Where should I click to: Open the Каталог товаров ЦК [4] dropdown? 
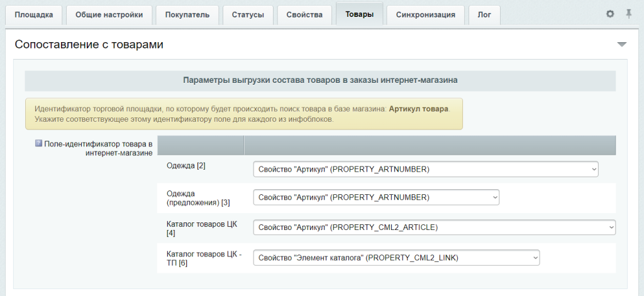[x=434, y=227]
